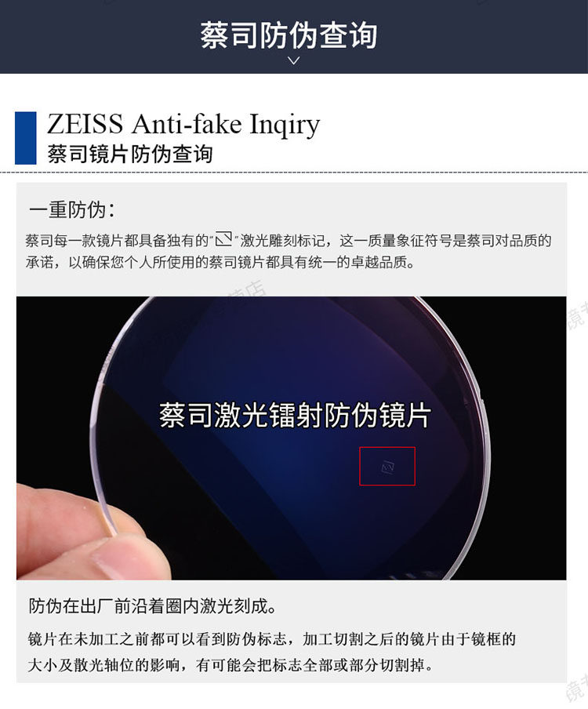The width and height of the screenshot is (588, 709).
Task: Click the 蔡司防伪查询 banner title
Action: click(289, 35)
